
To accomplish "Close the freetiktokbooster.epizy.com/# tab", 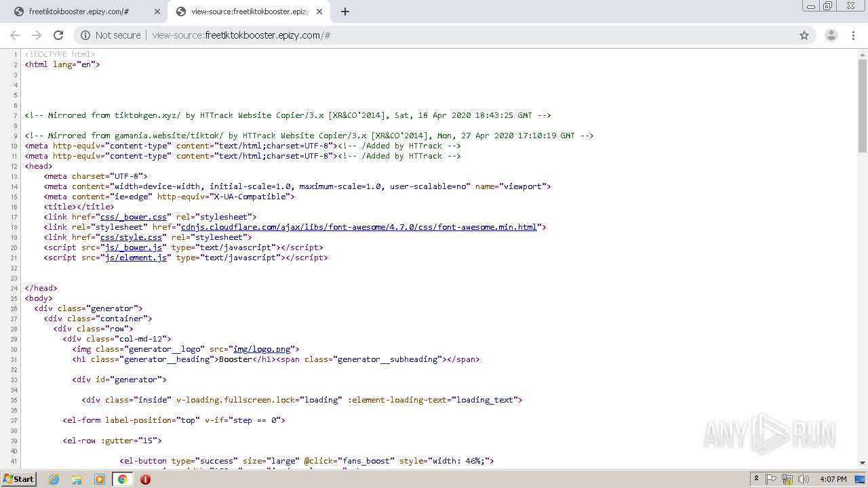I will 157,12.
